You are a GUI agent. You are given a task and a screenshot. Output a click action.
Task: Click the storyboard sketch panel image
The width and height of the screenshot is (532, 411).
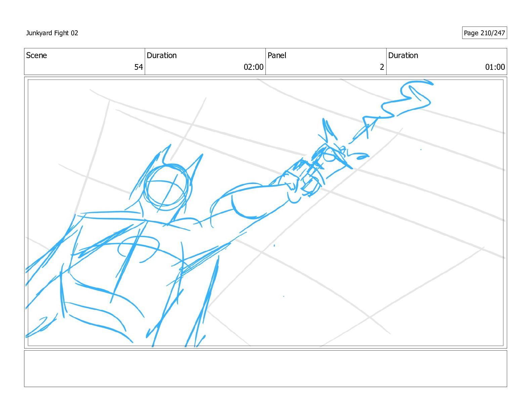(265, 213)
